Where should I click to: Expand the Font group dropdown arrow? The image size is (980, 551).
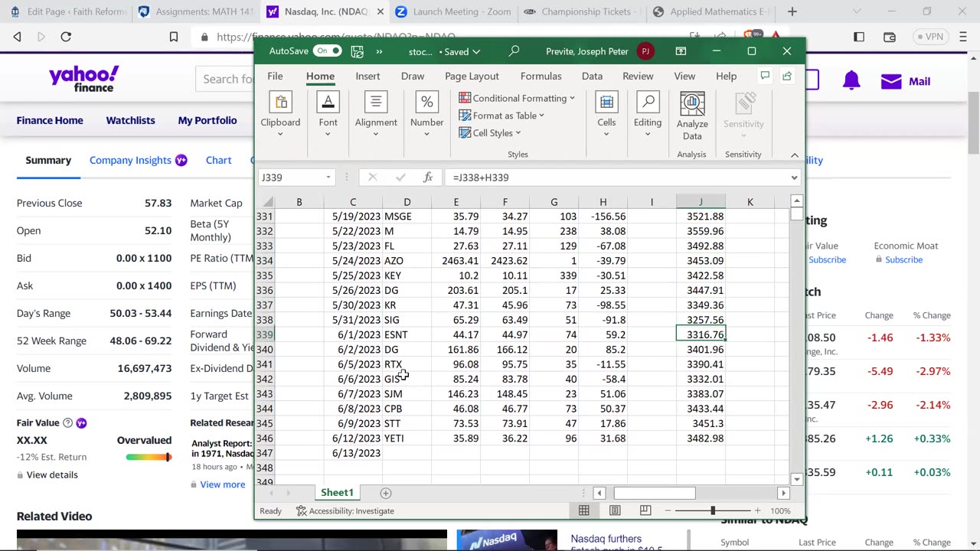[328, 135]
